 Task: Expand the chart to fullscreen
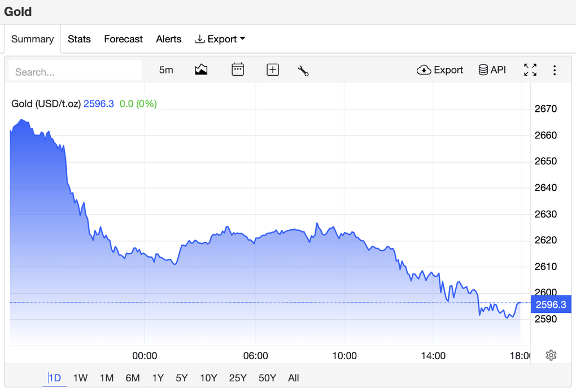pyautogui.click(x=530, y=69)
